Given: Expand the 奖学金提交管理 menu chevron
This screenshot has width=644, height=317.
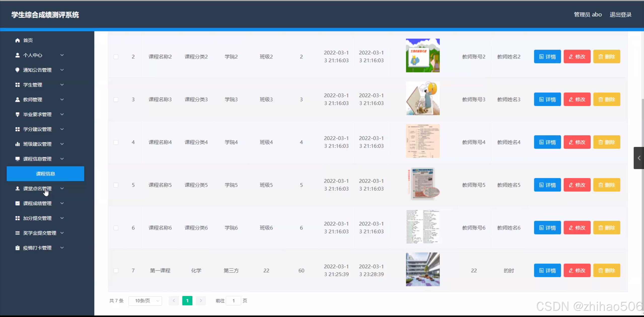Looking at the screenshot, I should tap(62, 233).
